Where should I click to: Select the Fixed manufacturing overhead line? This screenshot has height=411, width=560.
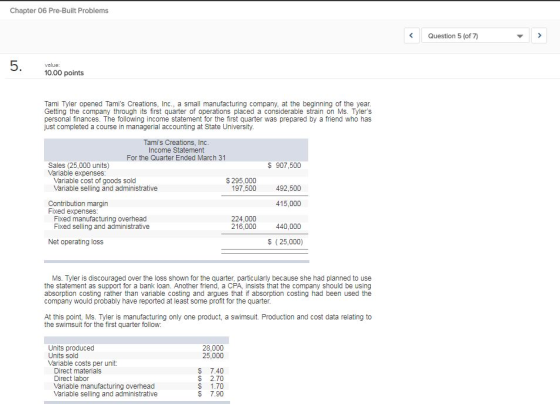coord(176,219)
